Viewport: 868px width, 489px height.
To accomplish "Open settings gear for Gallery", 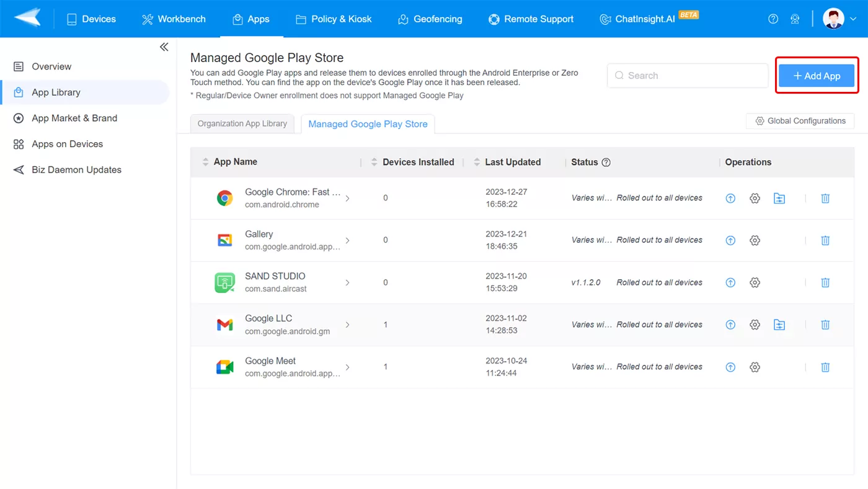I will pos(755,240).
